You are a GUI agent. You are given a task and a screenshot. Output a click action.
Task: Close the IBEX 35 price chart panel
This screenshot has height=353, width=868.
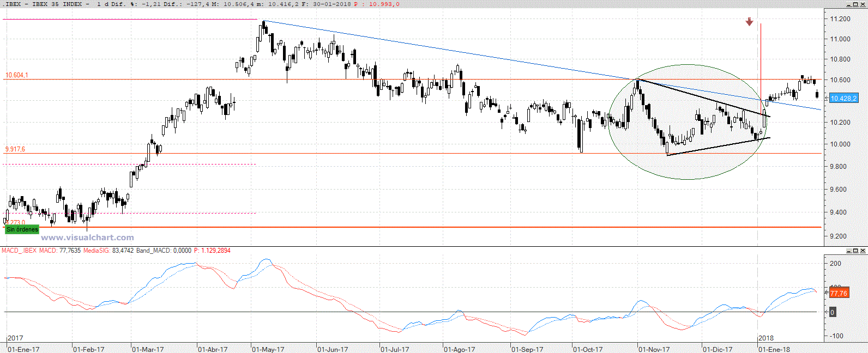click(863, 4)
